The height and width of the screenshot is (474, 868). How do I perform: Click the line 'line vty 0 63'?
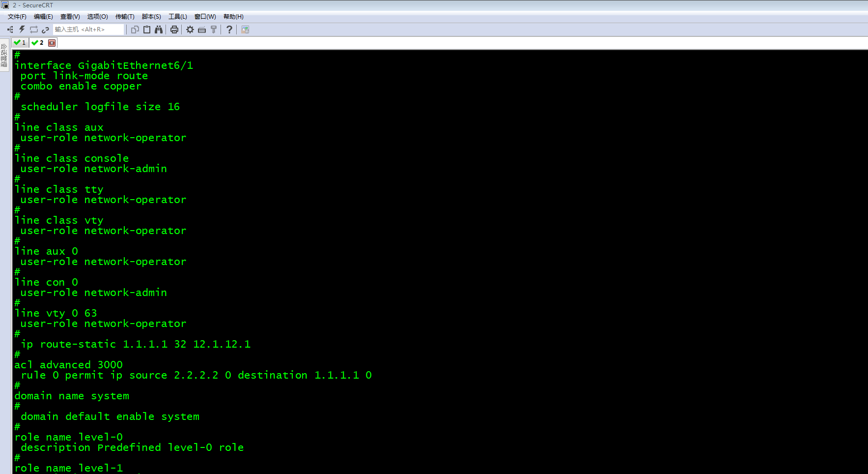pyautogui.click(x=56, y=313)
